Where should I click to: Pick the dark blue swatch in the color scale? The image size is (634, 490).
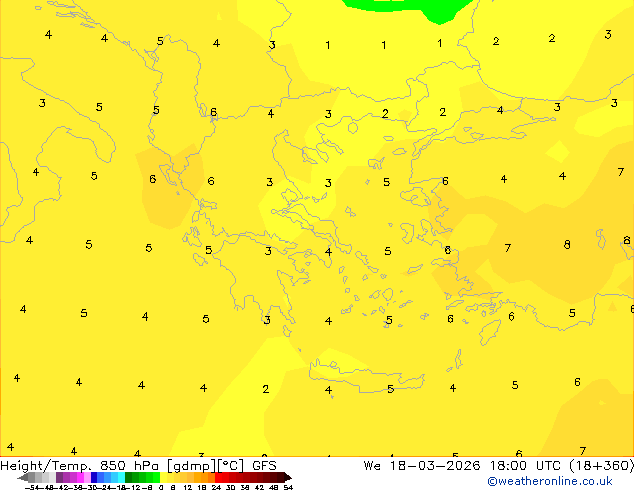click(x=94, y=478)
